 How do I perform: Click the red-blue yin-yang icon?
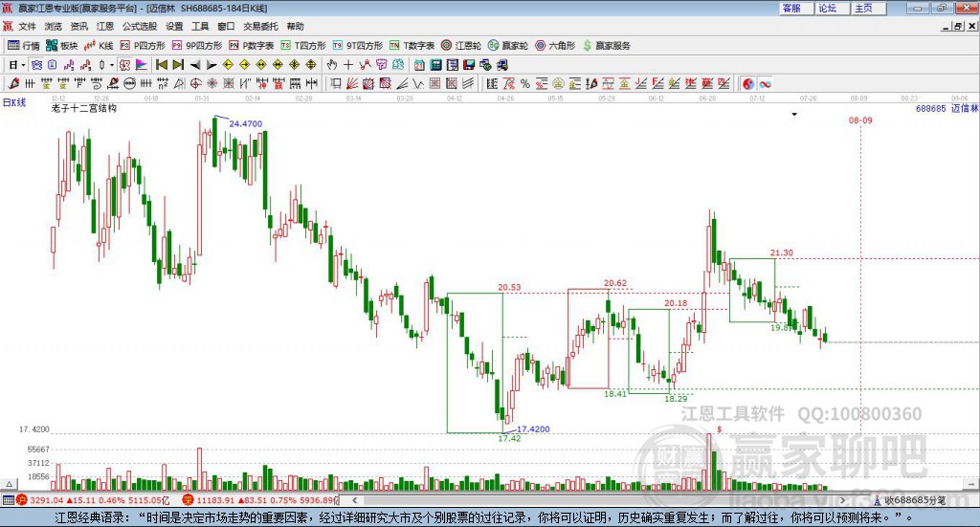(748, 83)
